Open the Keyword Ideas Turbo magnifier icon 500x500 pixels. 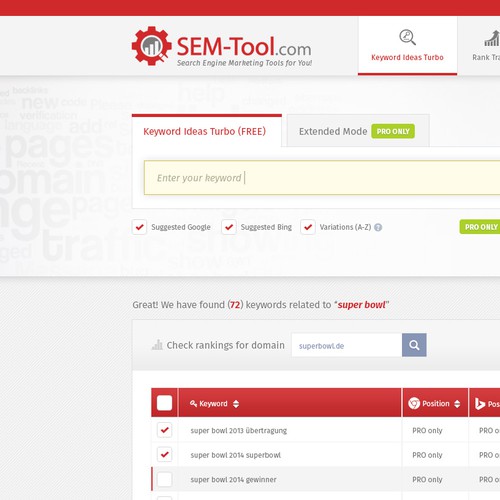407,37
